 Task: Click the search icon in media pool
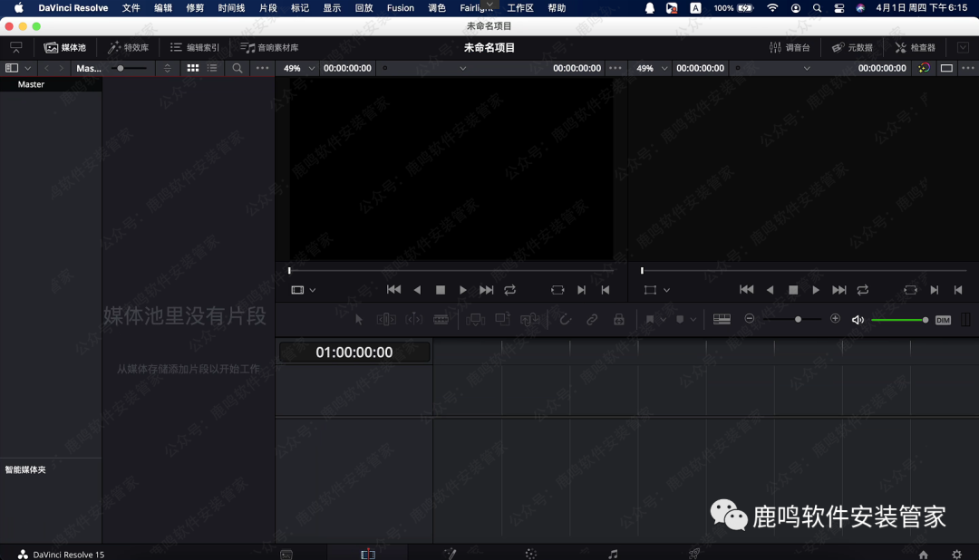[237, 68]
